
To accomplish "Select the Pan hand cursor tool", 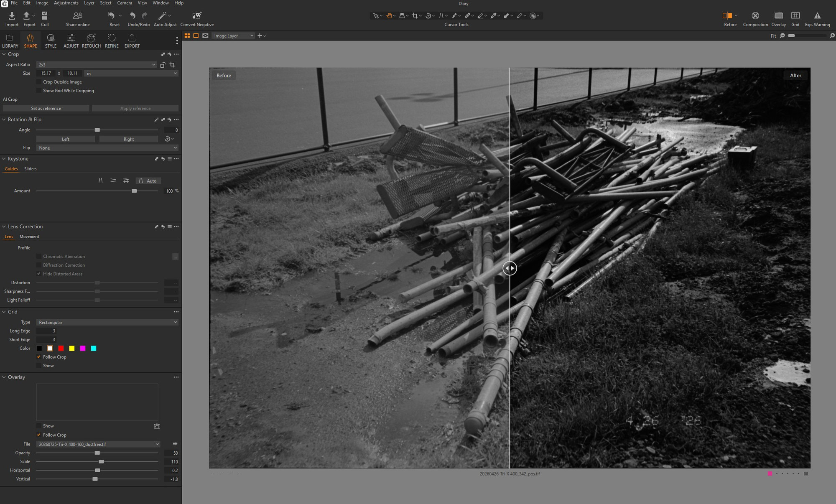I will click(389, 16).
